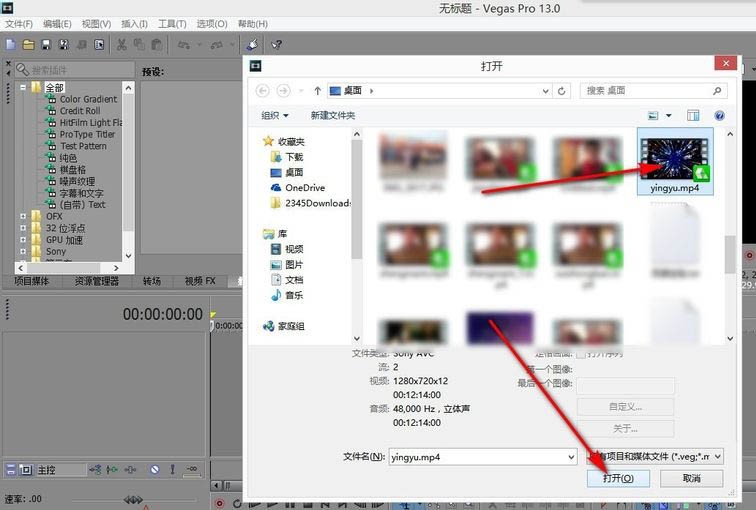The image size is (756, 510).
Task: Go up one folder level
Action: pos(317,91)
